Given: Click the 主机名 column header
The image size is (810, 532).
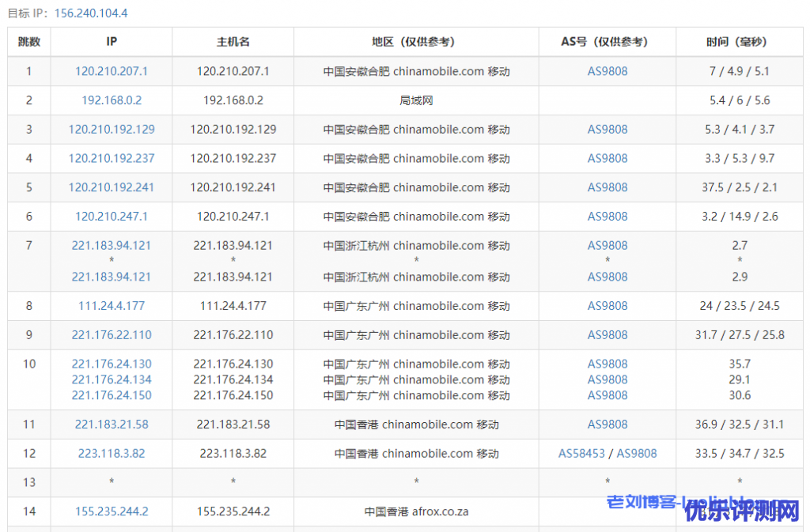Looking at the screenshot, I should click(x=233, y=42).
